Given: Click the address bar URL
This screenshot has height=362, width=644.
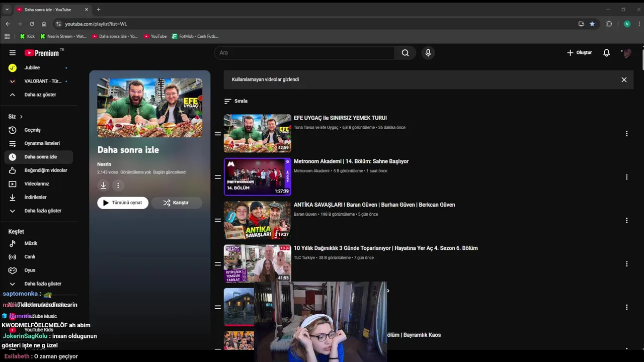Looking at the screenshot, I should [x=96, y=24].
